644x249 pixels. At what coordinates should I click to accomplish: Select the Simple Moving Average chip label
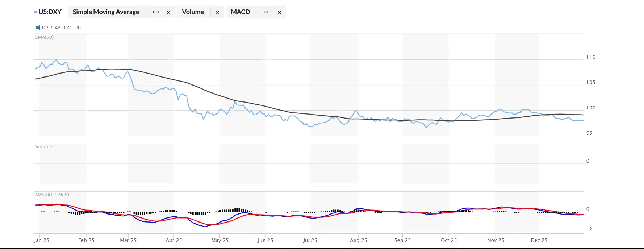[106, 12]
